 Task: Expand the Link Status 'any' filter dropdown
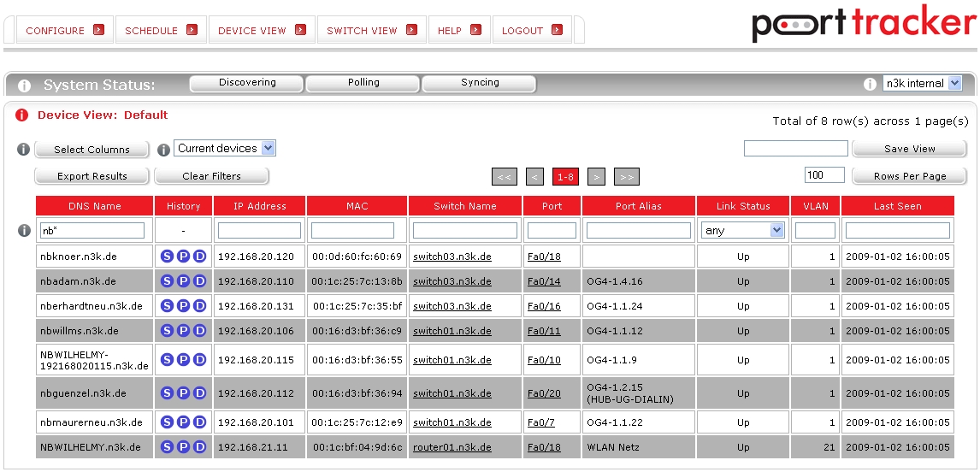coord(742,231)
